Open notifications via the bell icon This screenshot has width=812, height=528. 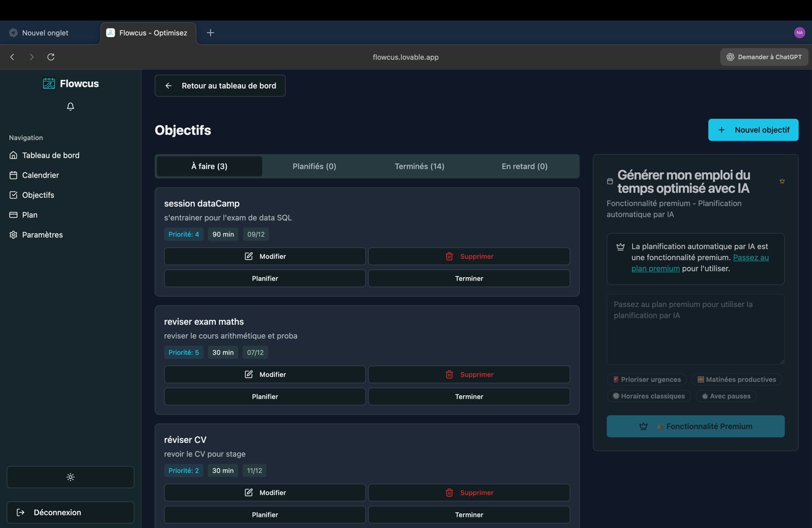click(70, 106)
